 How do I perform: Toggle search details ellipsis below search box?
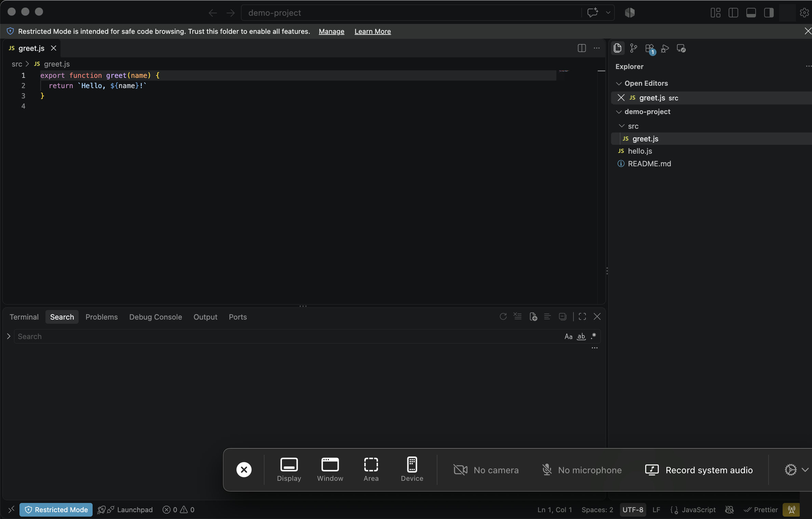pos(595,348)
